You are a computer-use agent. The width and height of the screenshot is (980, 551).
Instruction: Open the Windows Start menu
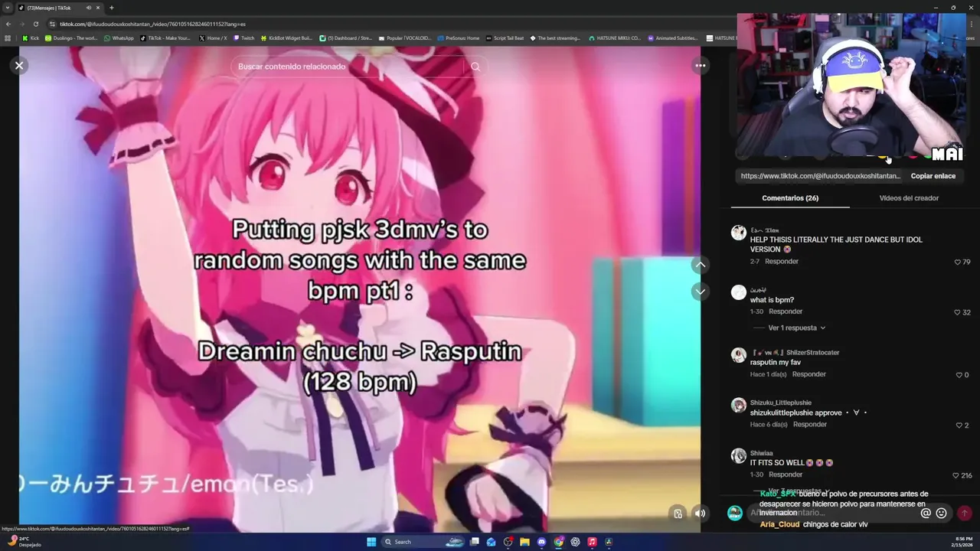pyautogui.click(x=371, y=542)
